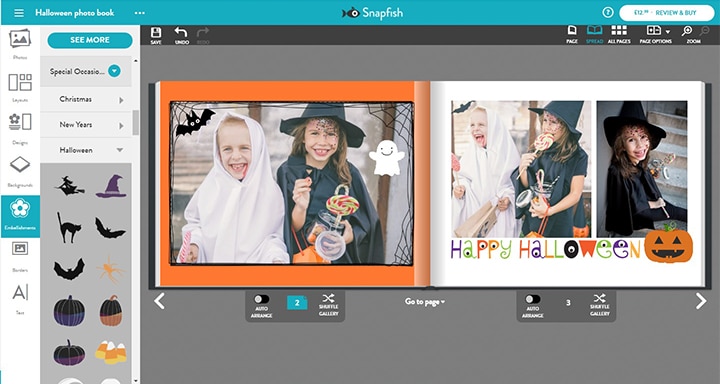Click the zoom out magnifier
This screenshot has width=720, height=384.
click(704, 31)
